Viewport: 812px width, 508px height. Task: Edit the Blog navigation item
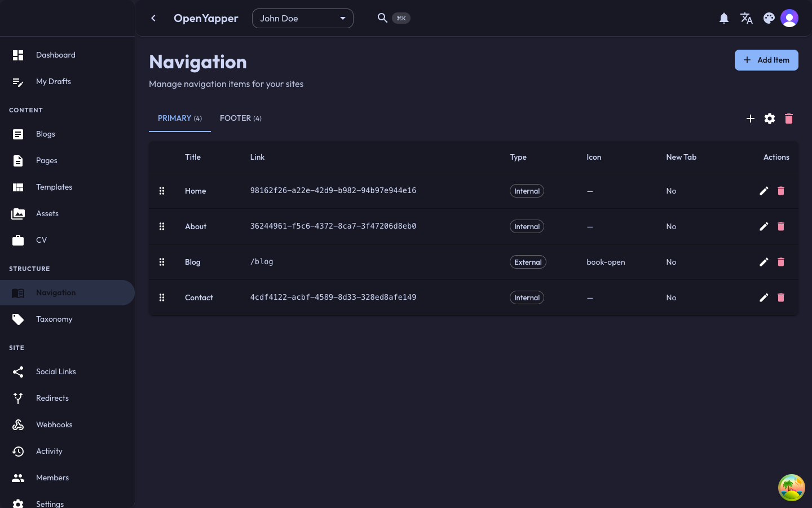(764, 262)
